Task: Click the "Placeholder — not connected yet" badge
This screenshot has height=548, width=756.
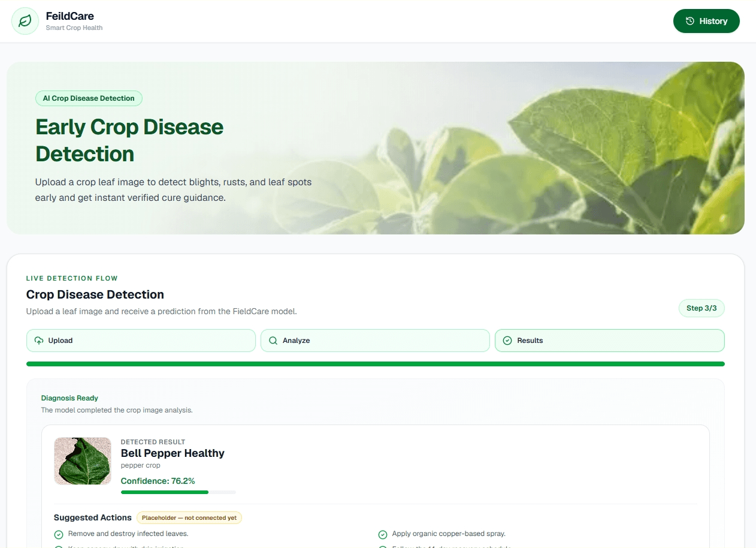Action: (x=189, y=518)
